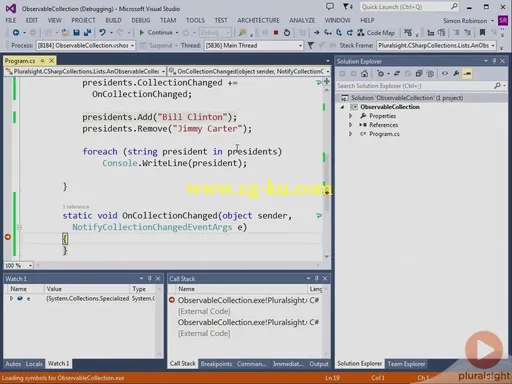512x384 pixels.
Task: Toggle Preview Selected Items in Solution Explorer
Action: coord(467,74)
